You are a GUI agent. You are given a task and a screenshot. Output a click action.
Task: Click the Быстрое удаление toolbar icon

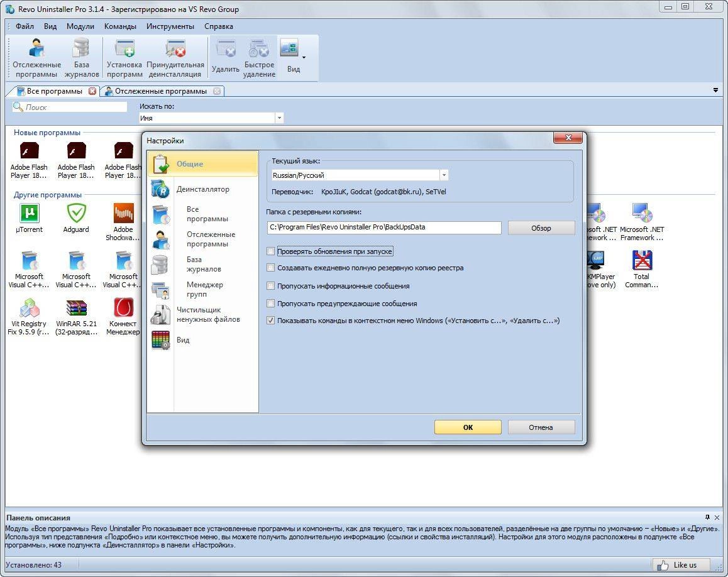click(x=259, y=58)
